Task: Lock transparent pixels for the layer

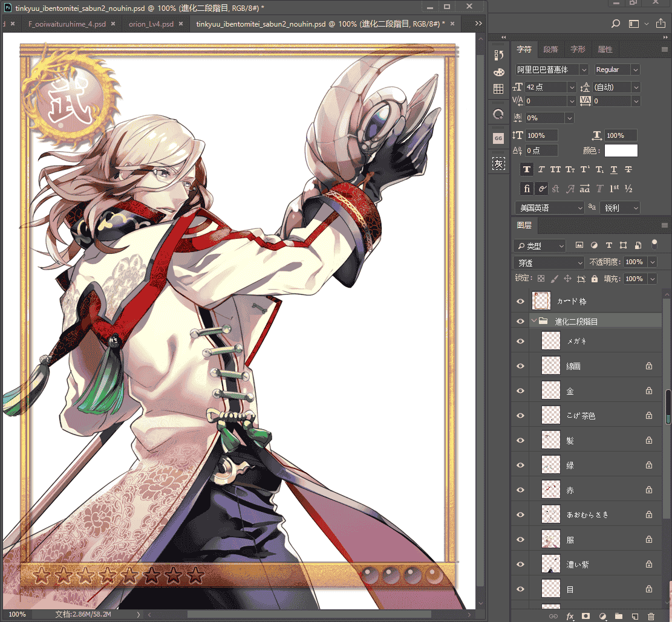Action: pos(541,279)
